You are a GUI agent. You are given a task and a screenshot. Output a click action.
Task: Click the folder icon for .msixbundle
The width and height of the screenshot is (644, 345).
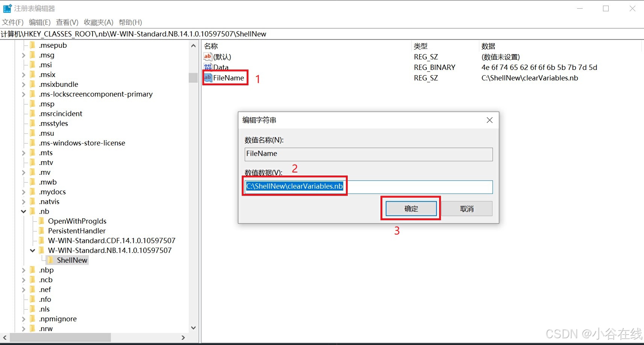click(33, 84)
